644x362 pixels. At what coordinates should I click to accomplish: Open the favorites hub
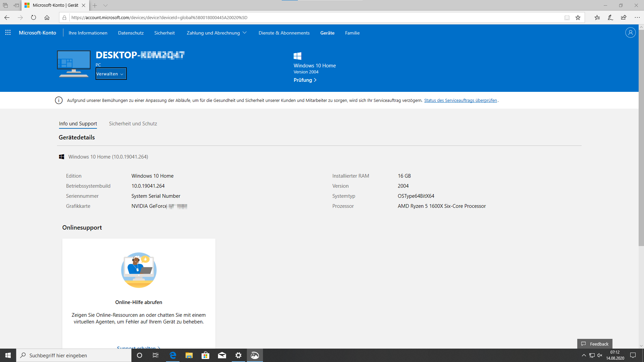point(597,17)
